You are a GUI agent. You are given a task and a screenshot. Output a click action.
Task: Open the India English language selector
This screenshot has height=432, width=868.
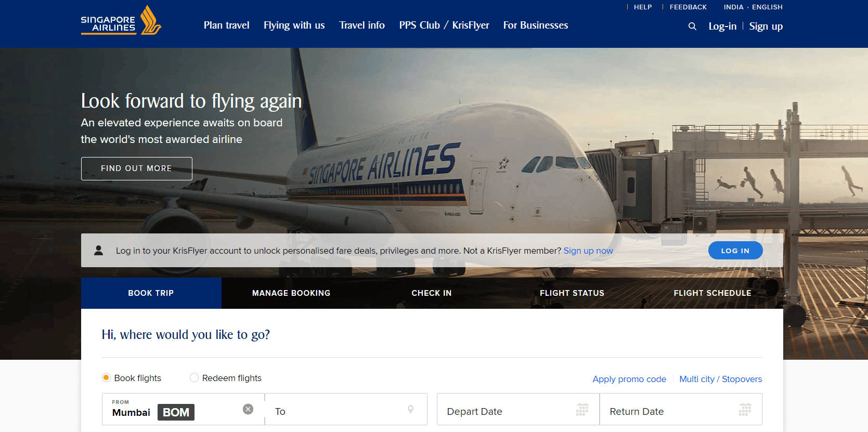pos(753,7)
